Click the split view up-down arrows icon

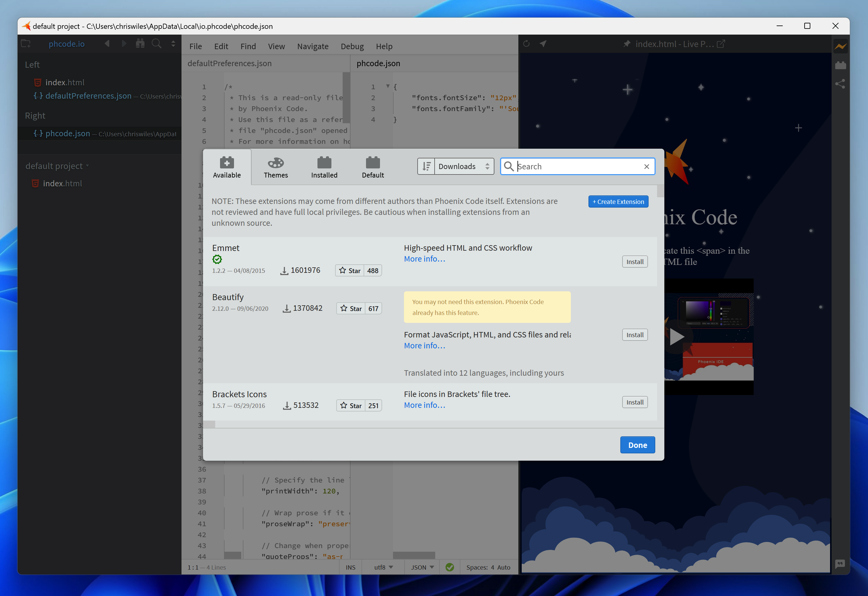pos(173,43)
